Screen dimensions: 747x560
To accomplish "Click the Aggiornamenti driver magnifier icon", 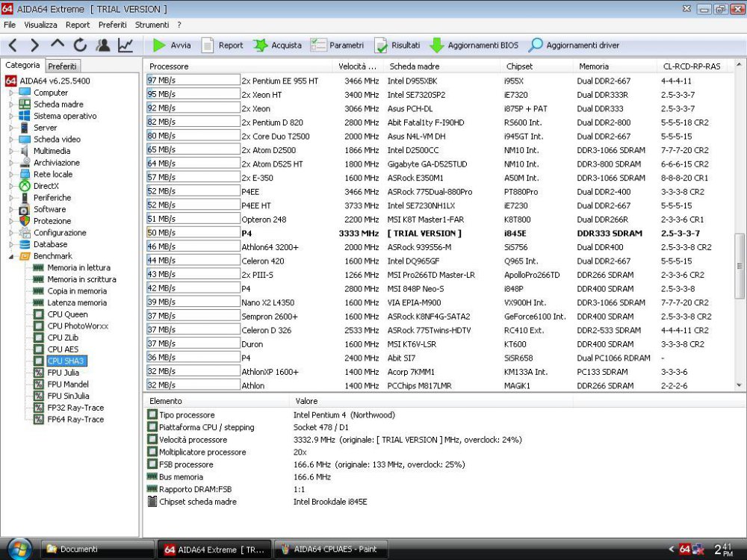I will pyautogui.click(x=536, y=45).
